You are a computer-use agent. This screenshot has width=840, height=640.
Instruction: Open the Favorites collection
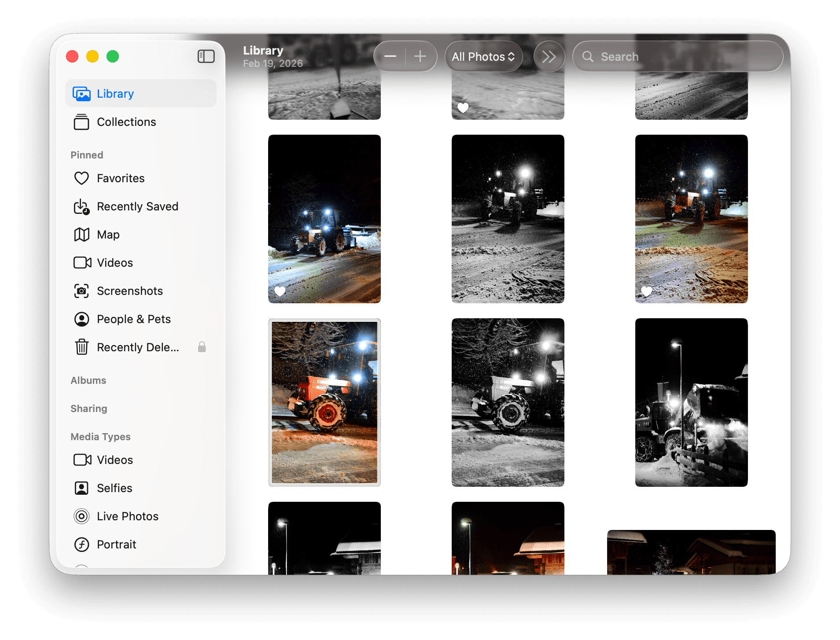[x=120, y=178]
